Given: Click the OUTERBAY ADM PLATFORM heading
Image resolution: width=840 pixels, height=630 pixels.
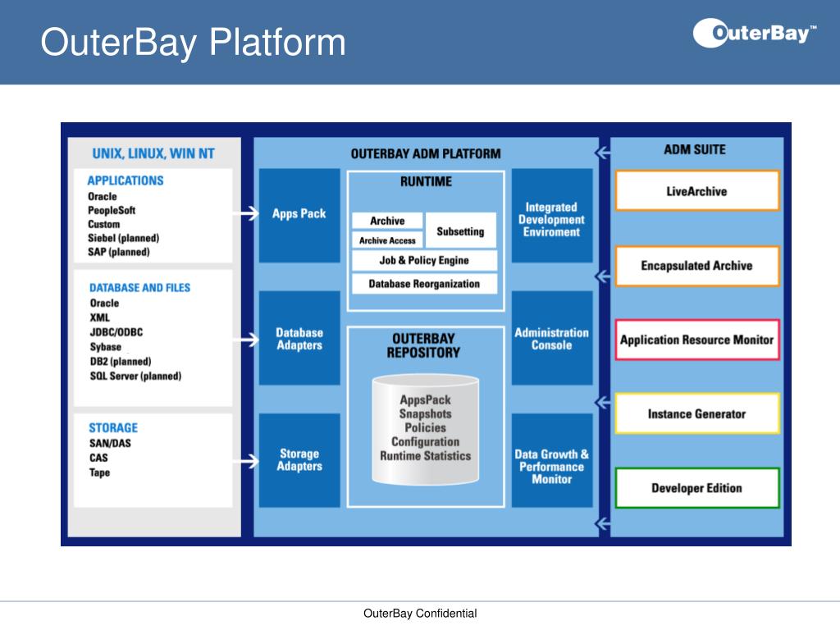Looking at the screenshot, I should point(426,153).
